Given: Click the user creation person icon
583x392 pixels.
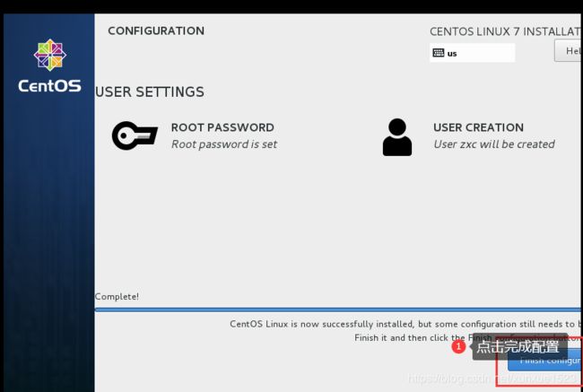Looking at the screenshot, I should (x=397, y=137).
